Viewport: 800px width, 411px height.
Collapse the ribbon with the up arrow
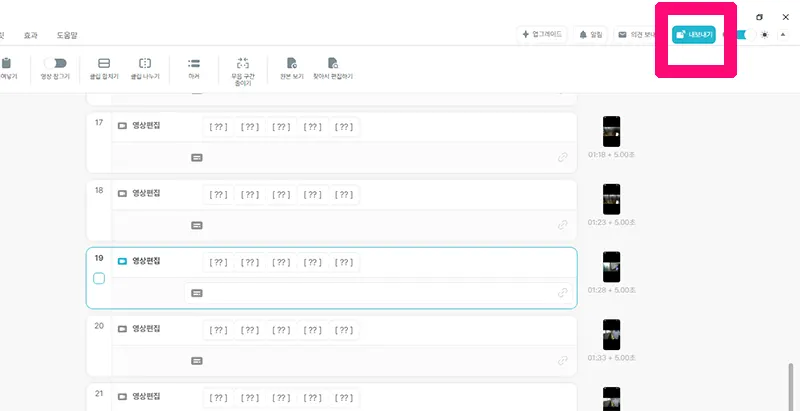(x=783, y=35)
